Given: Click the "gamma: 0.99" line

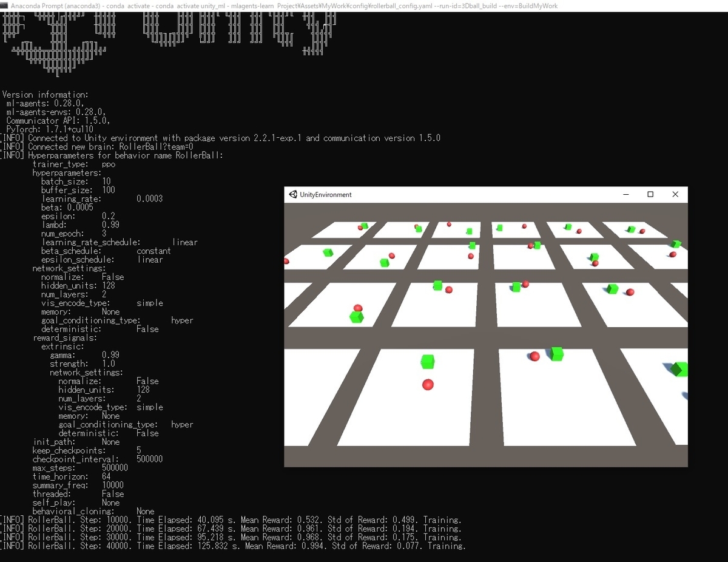Looking at the screenshot, I should pyautogui.click(x=85, y=355).
